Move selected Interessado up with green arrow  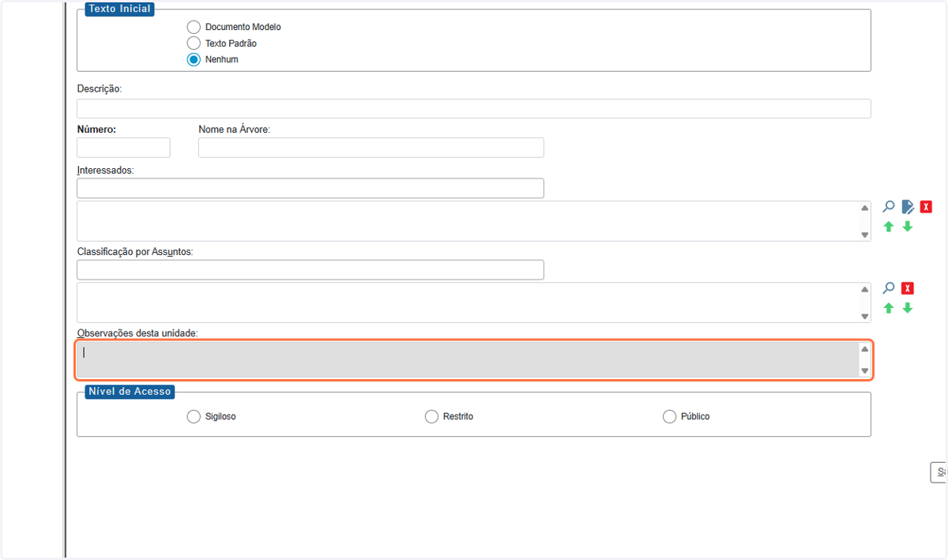pos(889,227)
